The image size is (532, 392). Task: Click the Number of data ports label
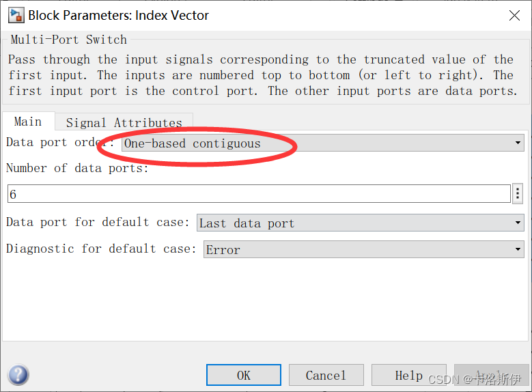point(77,168)
